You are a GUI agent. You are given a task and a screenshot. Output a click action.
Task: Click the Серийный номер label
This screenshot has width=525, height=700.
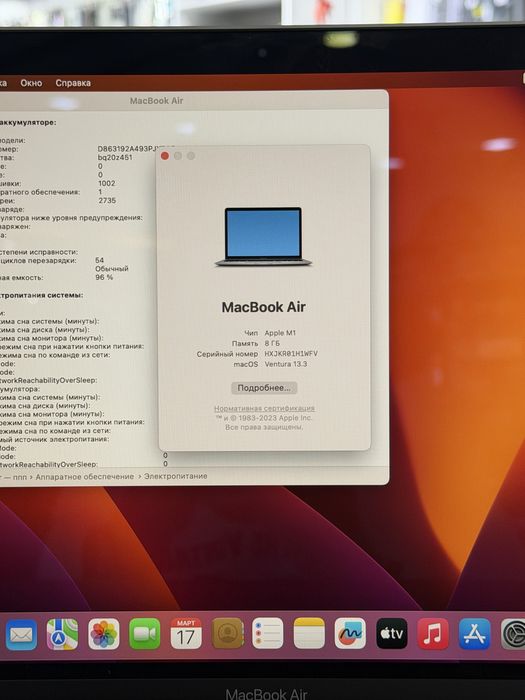228,354
